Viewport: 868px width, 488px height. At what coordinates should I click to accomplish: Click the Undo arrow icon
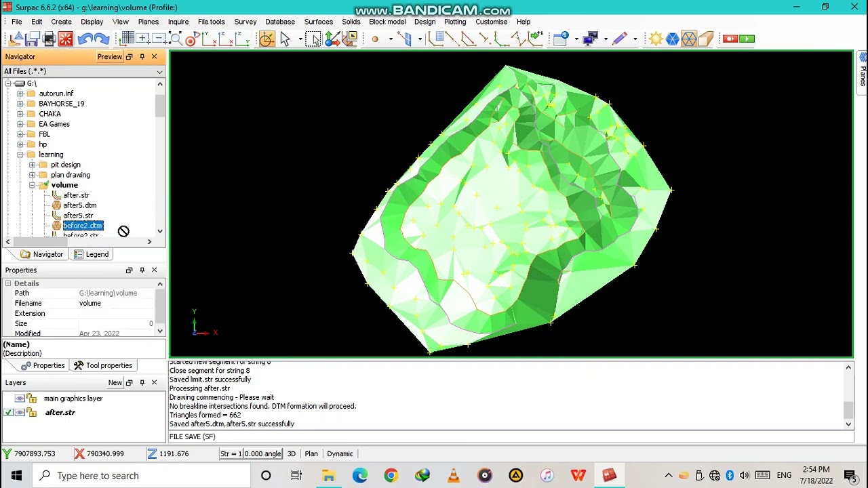click(85, 39)
